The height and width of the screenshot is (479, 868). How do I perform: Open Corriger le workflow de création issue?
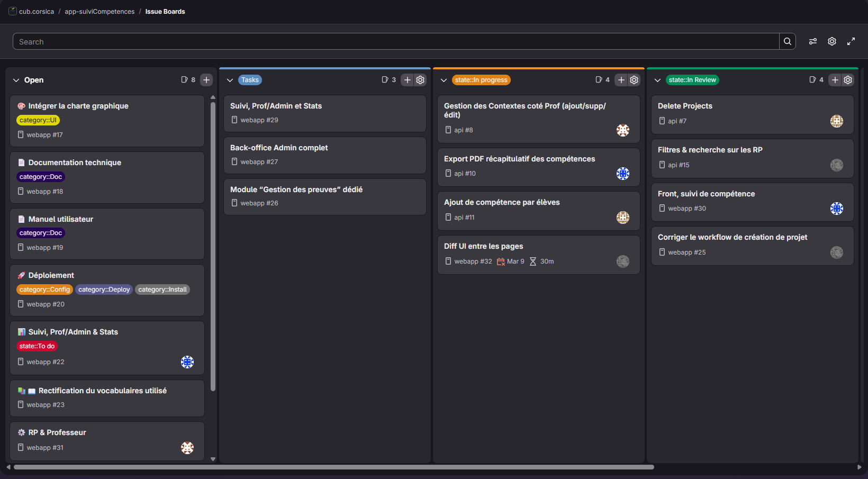point(733,237)
